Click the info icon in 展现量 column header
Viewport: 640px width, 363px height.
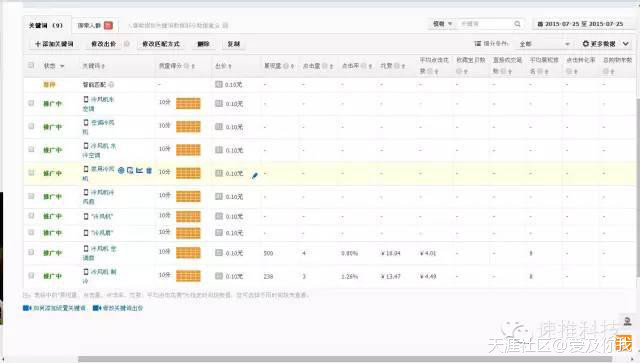[286, 66]
